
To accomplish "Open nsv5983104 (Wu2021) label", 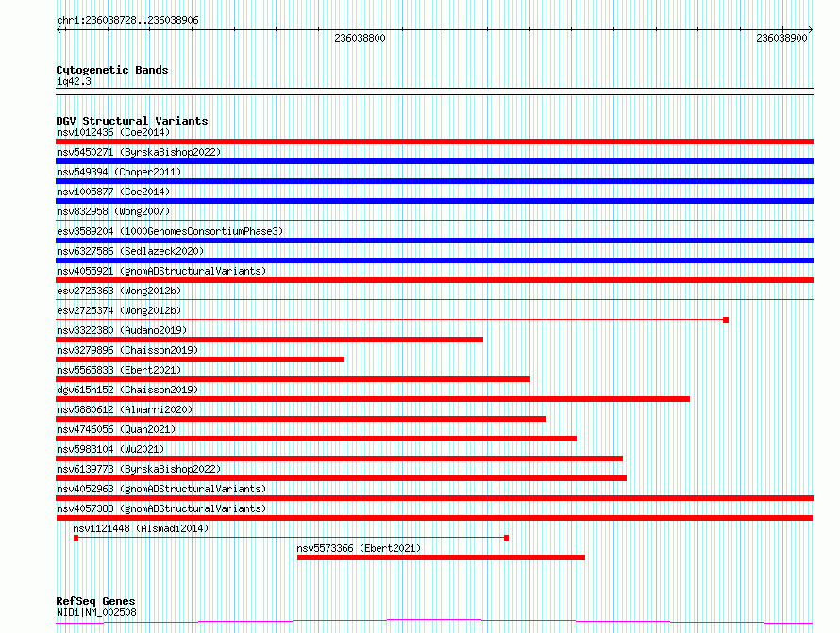I will [110, 449].
